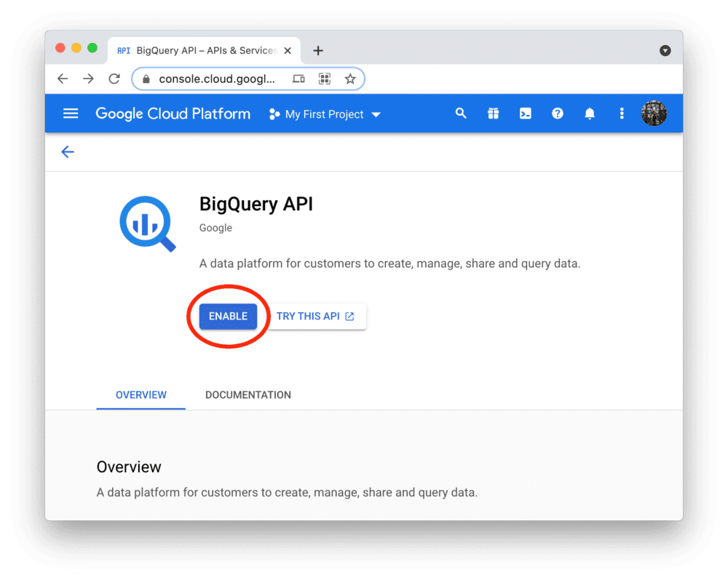Enable the BigQuery API
Screen dimensions: 728x580
tap(228, 316)
